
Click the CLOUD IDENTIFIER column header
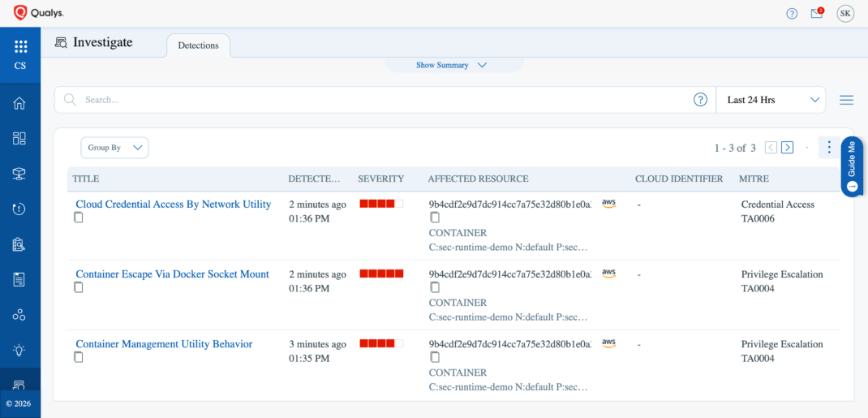[679, 179]
